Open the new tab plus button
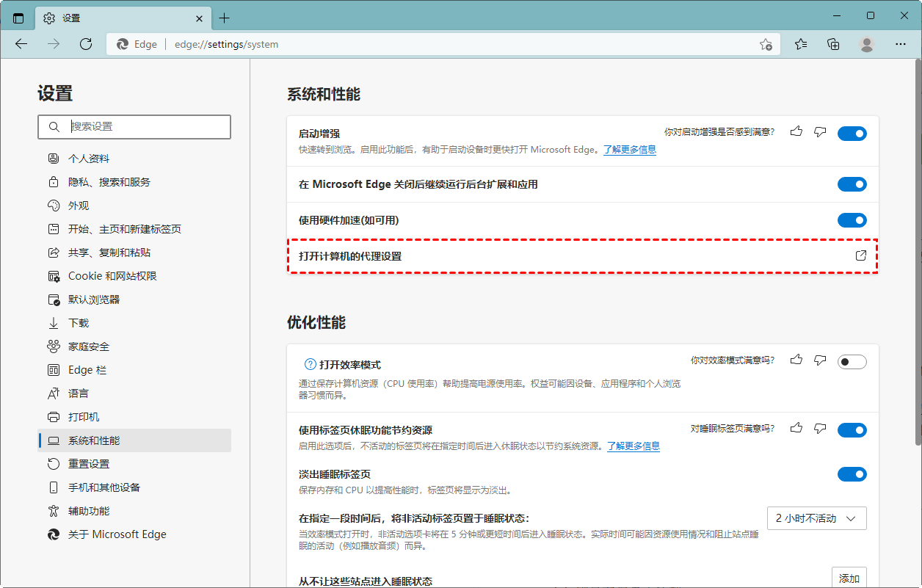This screenshot has height=588, width=922. (225, 18)
